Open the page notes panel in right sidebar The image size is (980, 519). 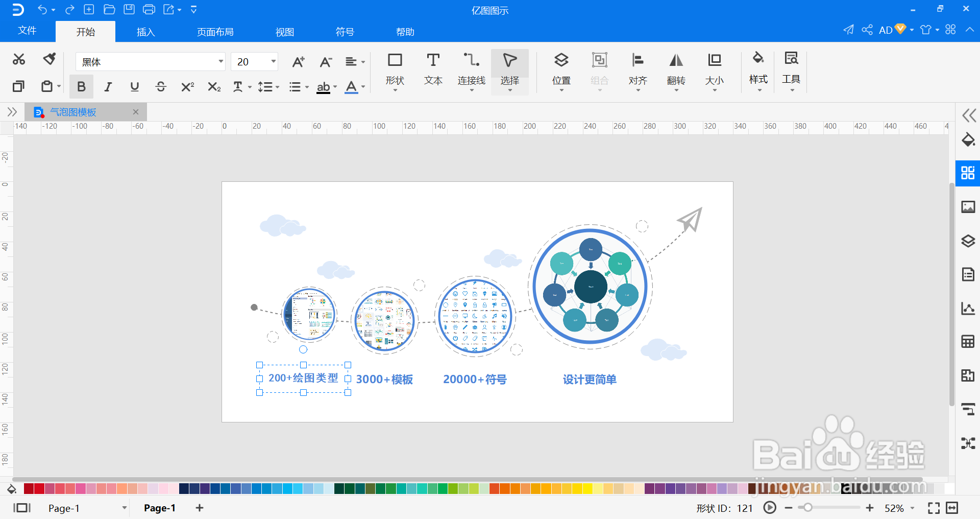968,275
